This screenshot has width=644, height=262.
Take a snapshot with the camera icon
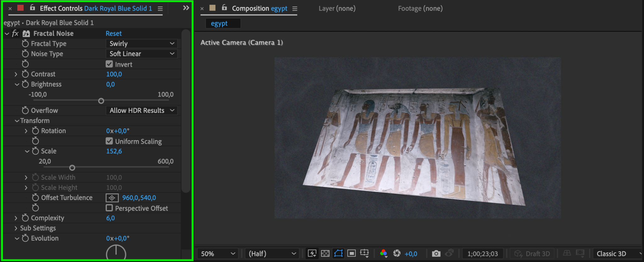click(x=436, y=254)
